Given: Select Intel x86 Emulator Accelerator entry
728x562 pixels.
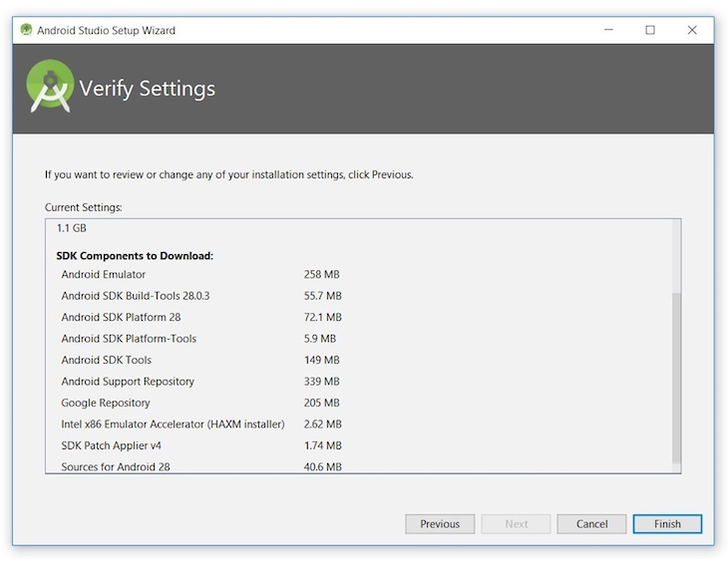Looking at the screenshot, I should click(173, 424).
